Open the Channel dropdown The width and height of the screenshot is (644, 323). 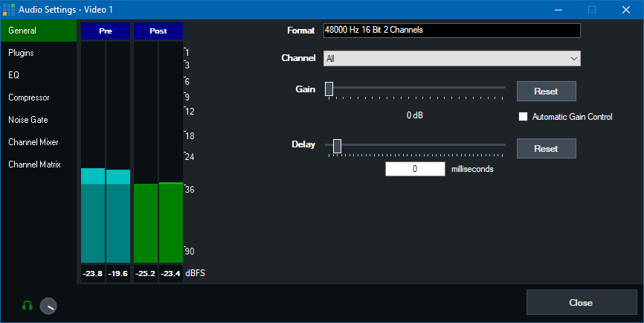click(x=451, y=58)
